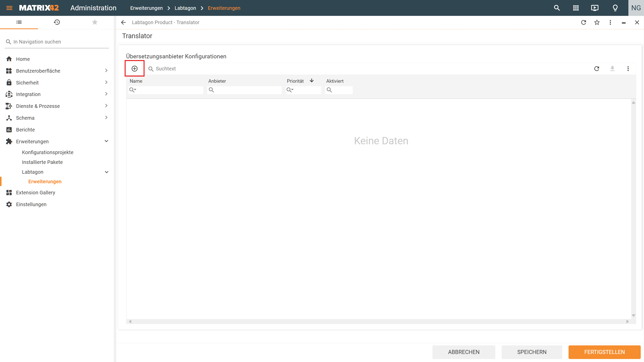Click the ABBRECHEN button
Viewport: 644px width, 362px height.
pyautogui.click(x=464, y=352)
